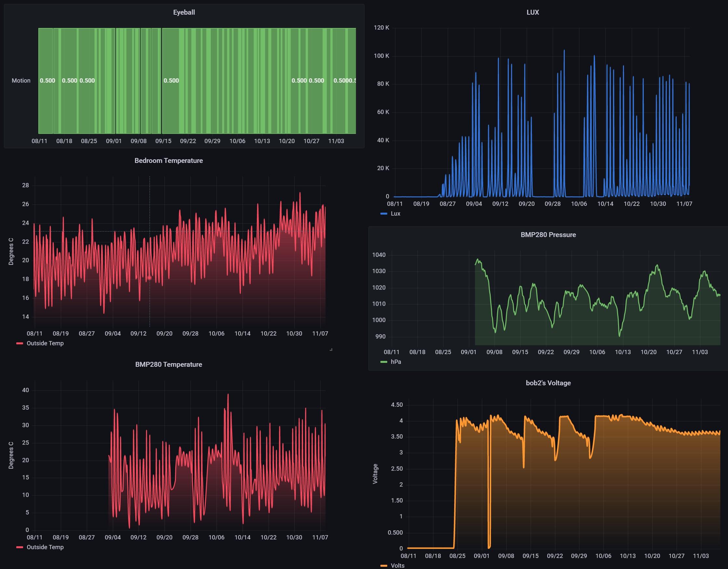Click the 0.500 segment near 09/15
Screen dimensions: 728x569
[x=171, y=81]
